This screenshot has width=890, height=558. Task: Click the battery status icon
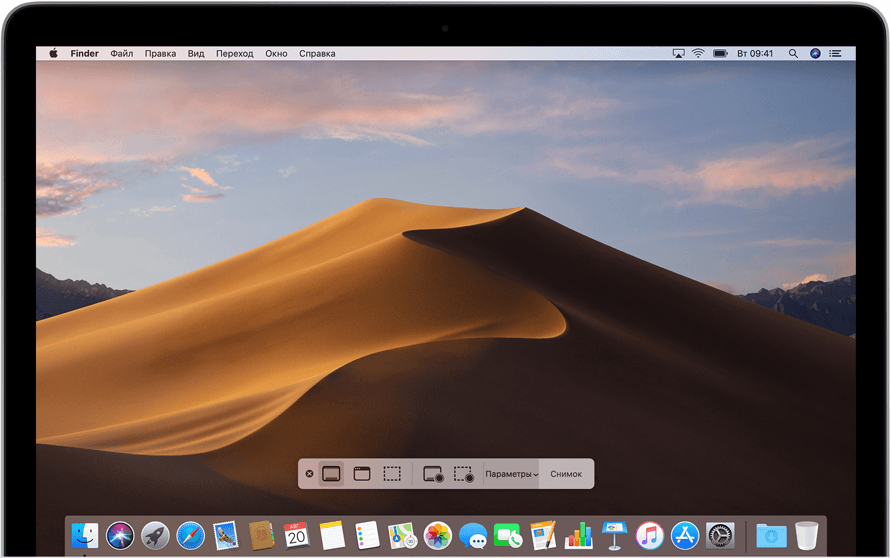point(720,53)
